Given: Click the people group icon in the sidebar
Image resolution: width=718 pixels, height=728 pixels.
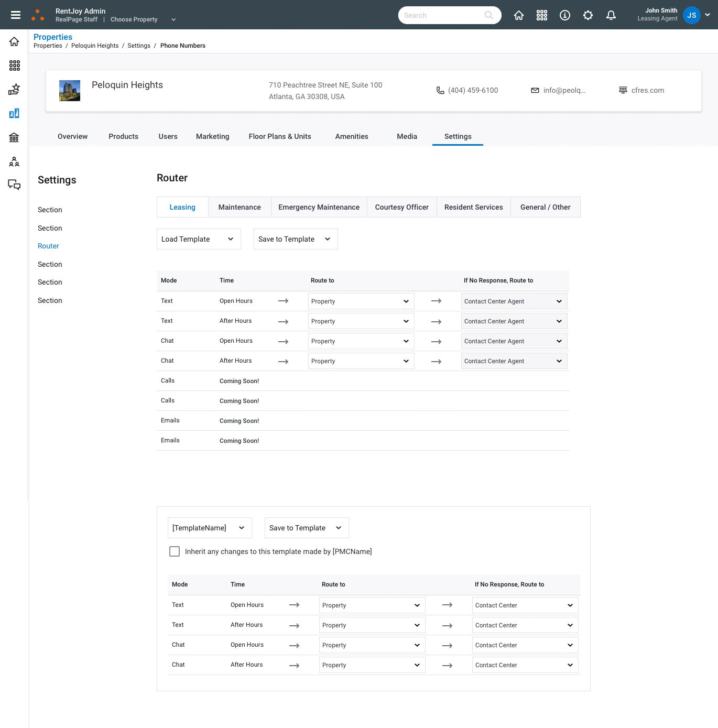Looking at the screenshot, I should point(14,161).
